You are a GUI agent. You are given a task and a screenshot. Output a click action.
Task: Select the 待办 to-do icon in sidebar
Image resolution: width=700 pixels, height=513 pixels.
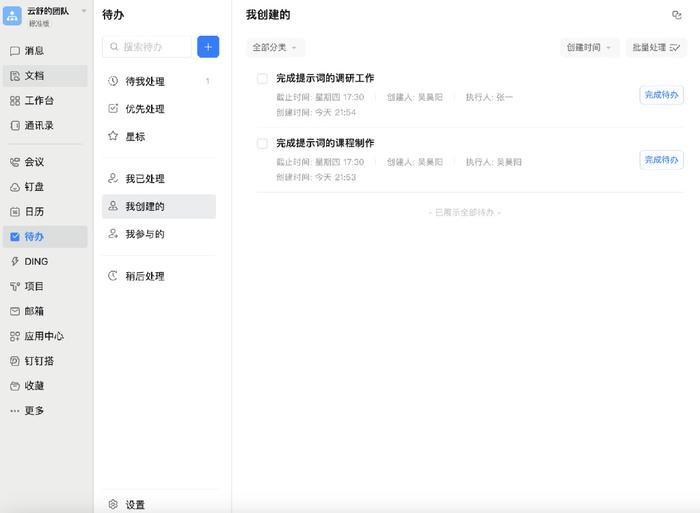click(x=15, y=237)
